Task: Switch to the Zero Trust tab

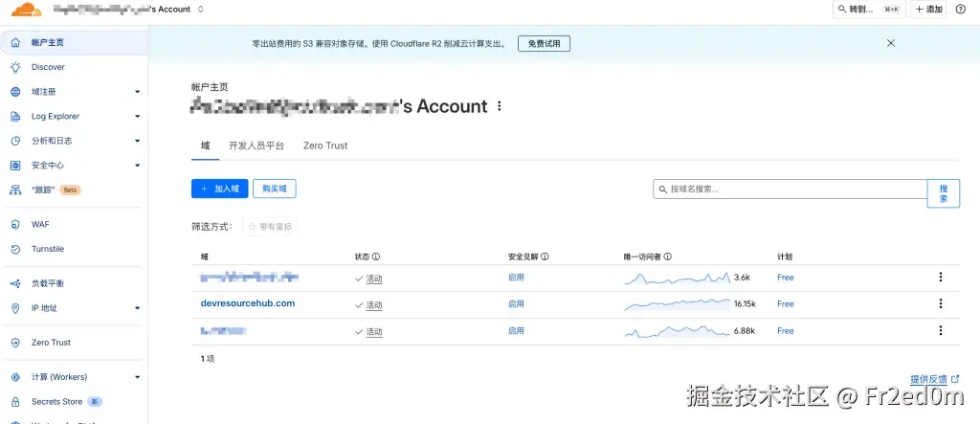Action: coord(325,145)
